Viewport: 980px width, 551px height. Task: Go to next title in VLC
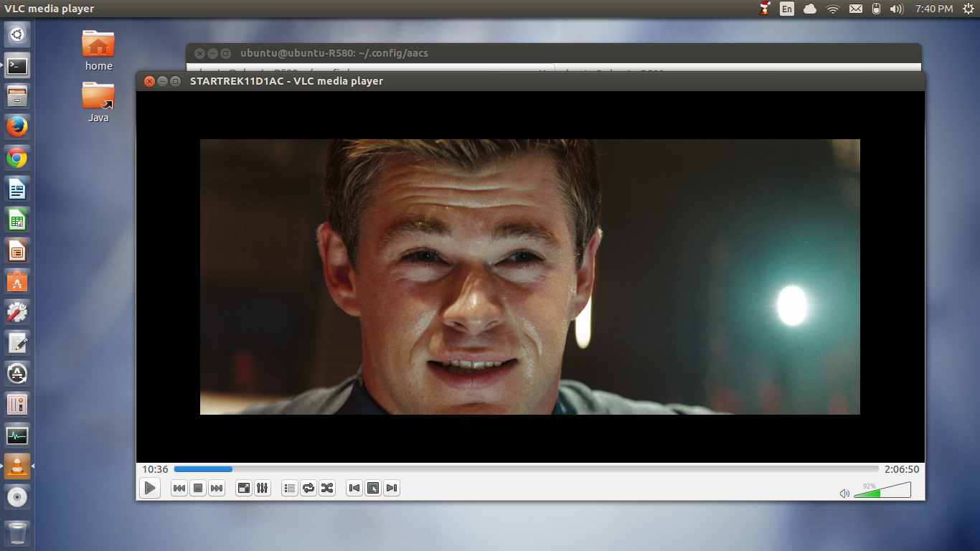[x=392, y=489]
